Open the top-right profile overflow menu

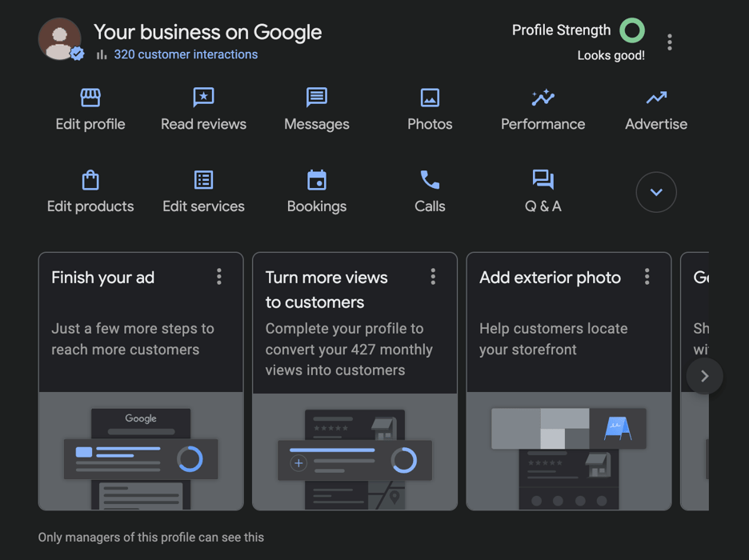click(x=670, y=42)
